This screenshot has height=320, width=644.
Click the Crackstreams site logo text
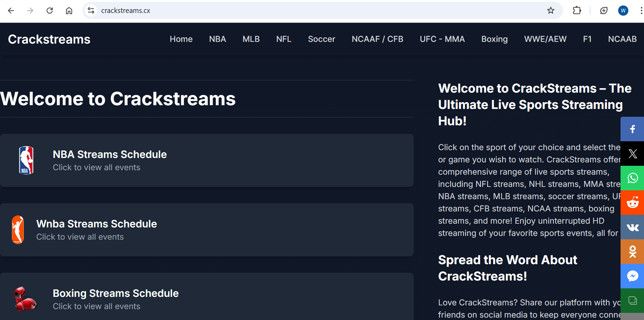[49, 39]
